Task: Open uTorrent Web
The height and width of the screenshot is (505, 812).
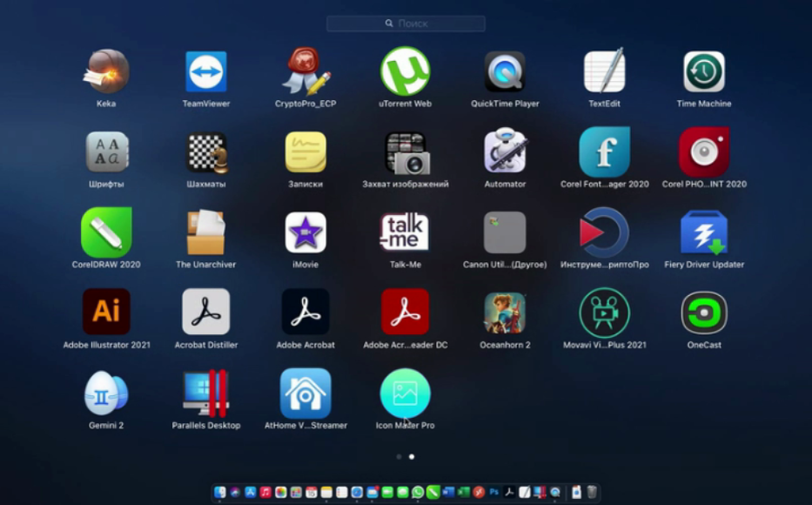Action: 405,74
